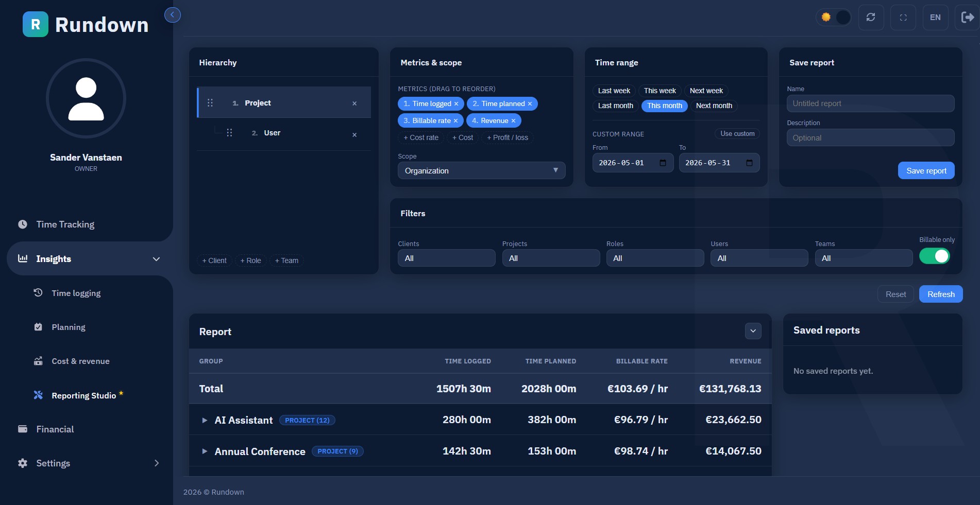Viewport: 980px width, 505px height.
Task: Open Reporting Studio
Action: (83, 395)
